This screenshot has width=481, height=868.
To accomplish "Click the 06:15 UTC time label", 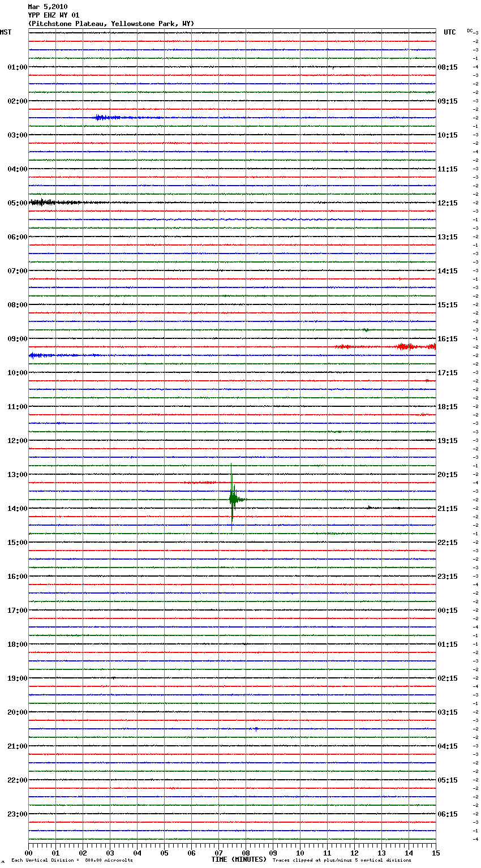I will [448, 814].
